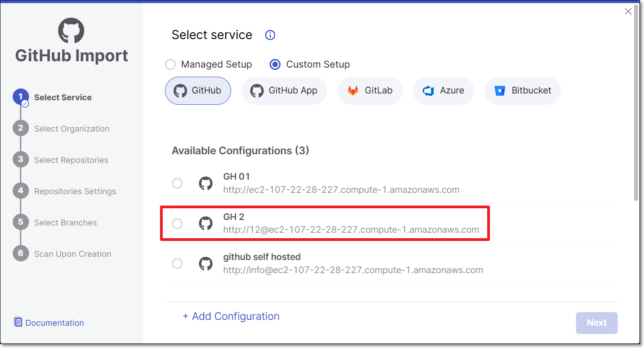This screenshot has width=644, height=348.
Task: Choose the GitLab service
Action: pos(370,90)
